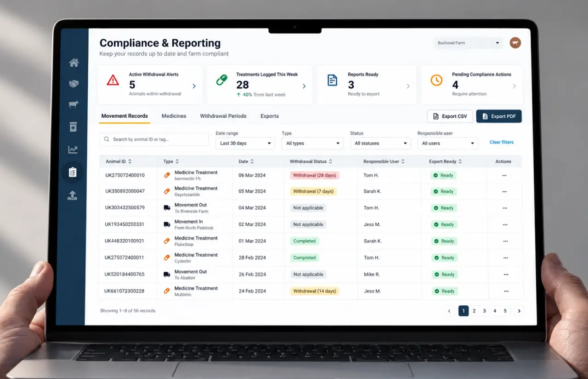The image size is (588, 379).
Task: Click Mike R. responsible user cell
Action: click(x=372, y=274)
